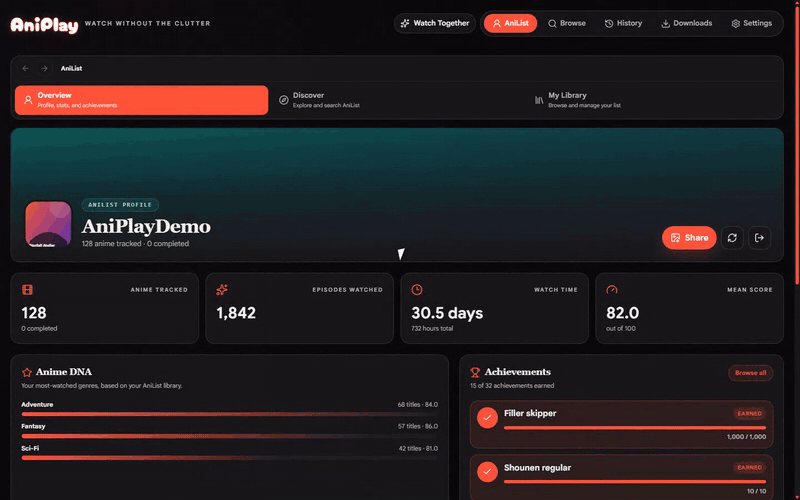This screenshot has width=800, height=500.
Task: Click the 128 anime tracked value
Action: pyautogui.click(x=34, y=313)
